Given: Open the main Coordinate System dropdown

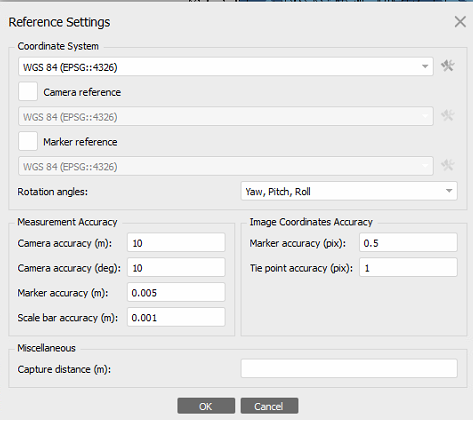Looking at the screenshot, I should pos(226,66).
